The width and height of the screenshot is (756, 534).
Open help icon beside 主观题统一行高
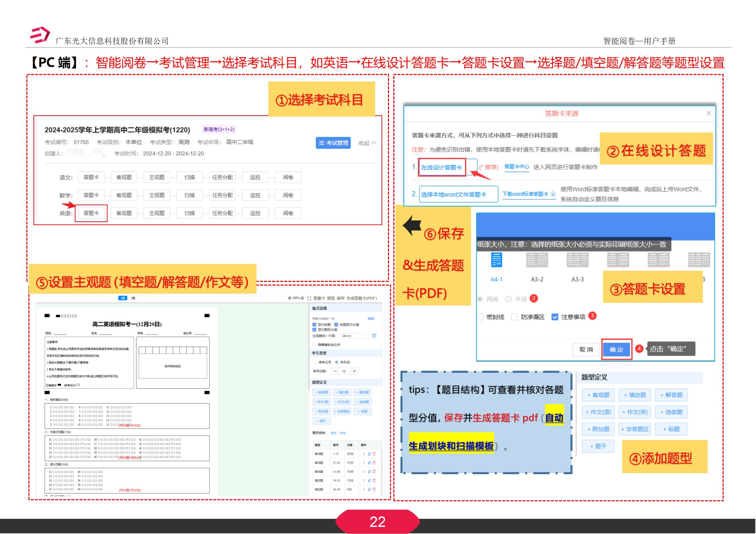[374, 336]
